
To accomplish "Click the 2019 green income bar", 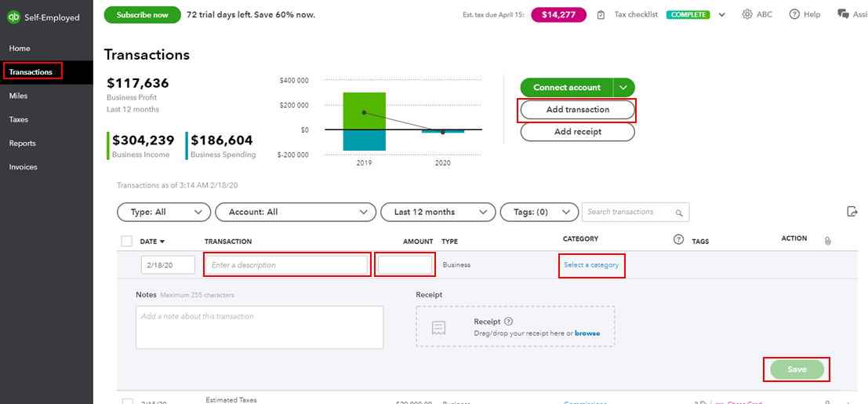I will point(365,111).
